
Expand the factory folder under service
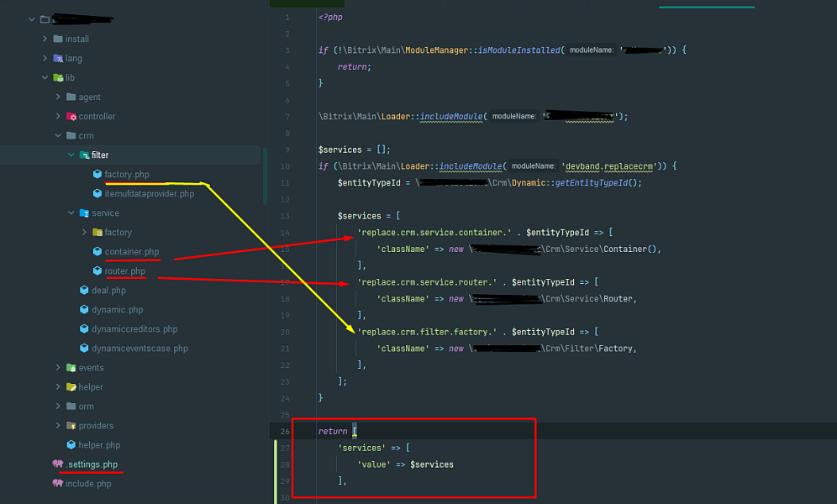[x=84, y=232]
